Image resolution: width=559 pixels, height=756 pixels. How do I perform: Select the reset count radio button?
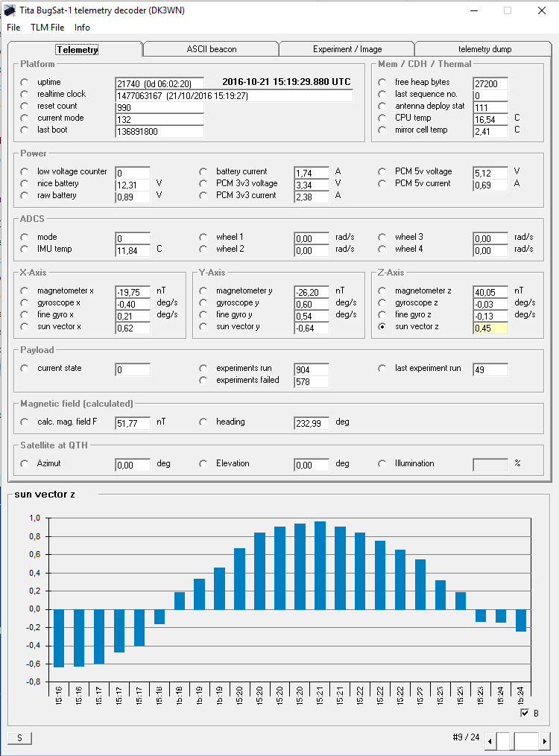25,106
